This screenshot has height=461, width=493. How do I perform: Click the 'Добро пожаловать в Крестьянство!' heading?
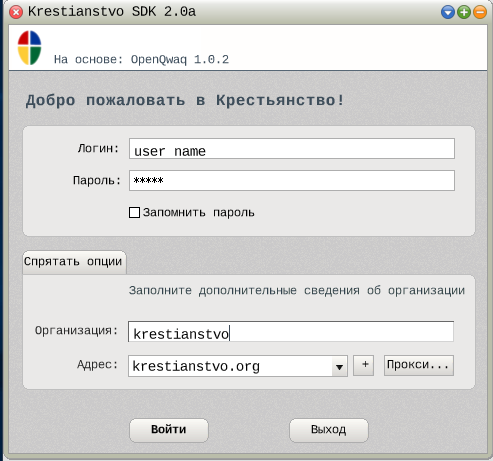point(185,100)
